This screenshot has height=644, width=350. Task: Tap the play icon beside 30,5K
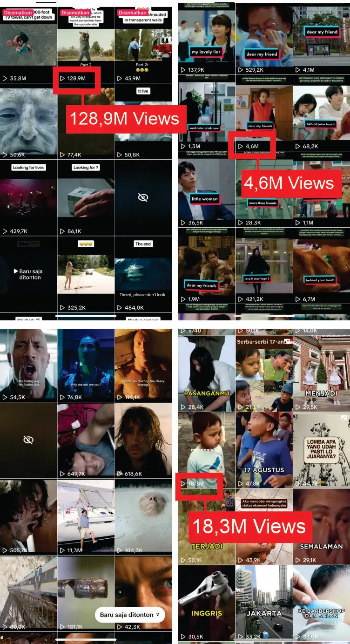click(183, 637)
